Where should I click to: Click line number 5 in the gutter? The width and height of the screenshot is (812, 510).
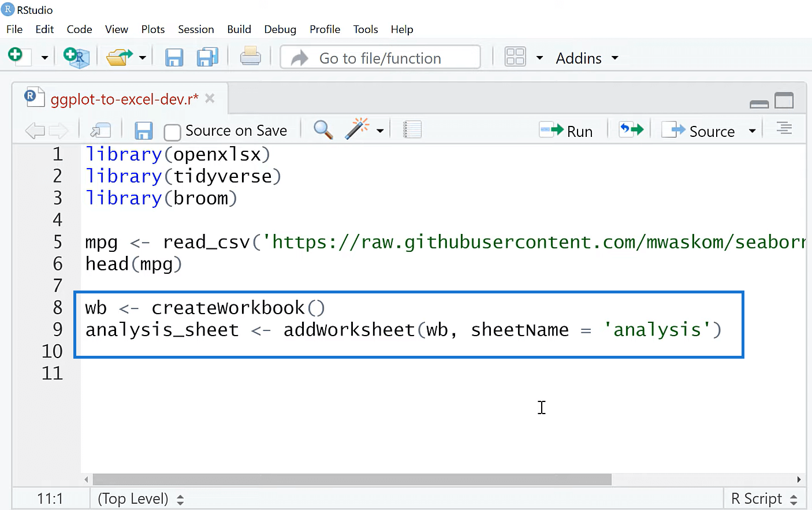58,242
